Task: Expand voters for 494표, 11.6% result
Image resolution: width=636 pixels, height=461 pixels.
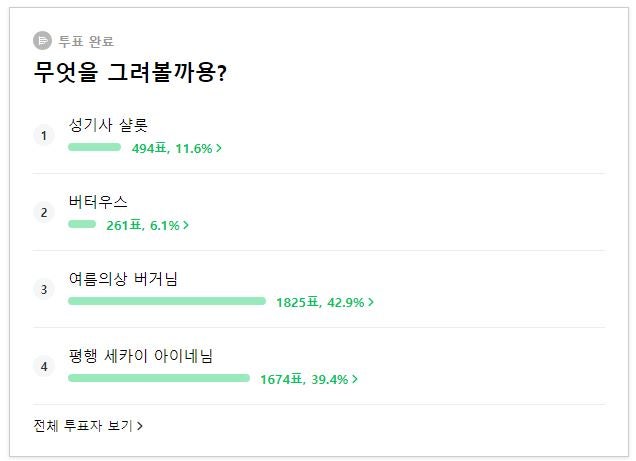Action: click(176, 148)
